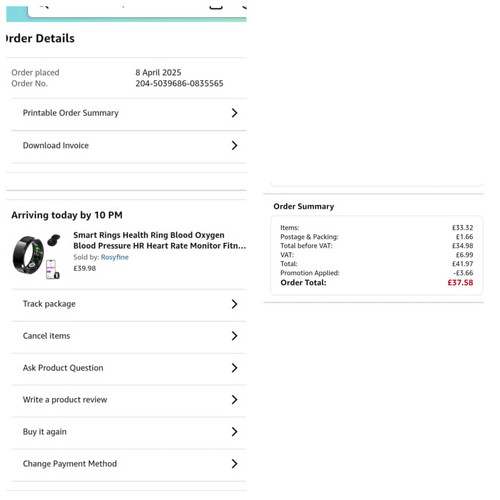The width and height of the screenshot is (500, 500).
Task: Click the chevron beside Cancel items
Action: tap(234, 336)
